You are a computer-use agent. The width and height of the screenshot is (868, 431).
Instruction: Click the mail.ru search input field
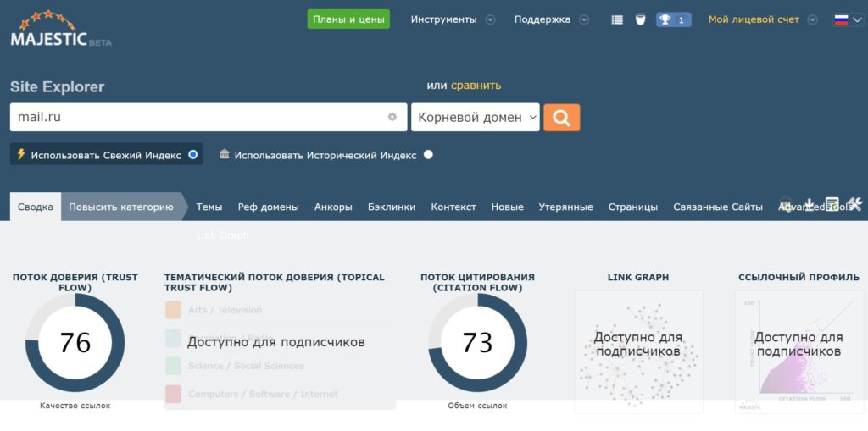(195, 118)
